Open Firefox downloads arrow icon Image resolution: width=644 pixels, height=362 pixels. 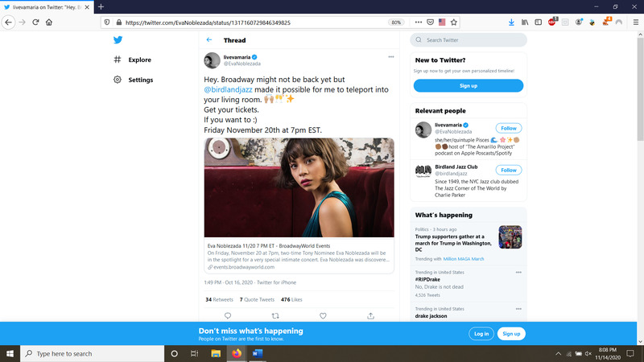coord(511,23)
